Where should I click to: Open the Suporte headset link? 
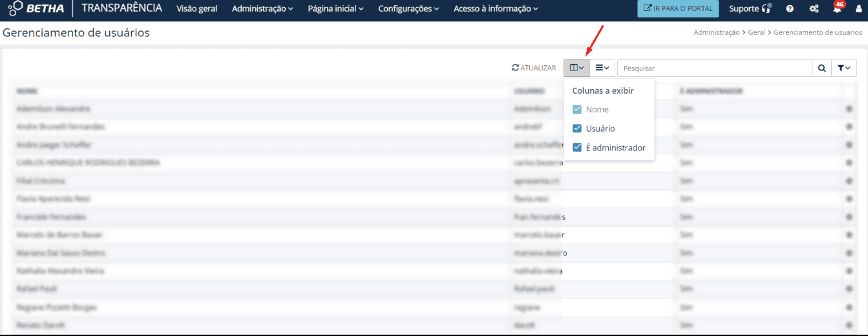[x=750, y=9]
